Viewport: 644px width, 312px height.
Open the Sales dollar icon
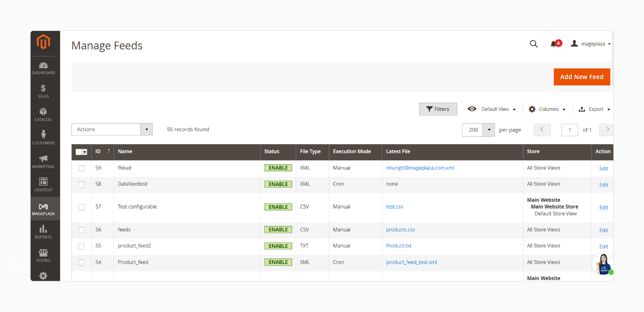point(43,88)
